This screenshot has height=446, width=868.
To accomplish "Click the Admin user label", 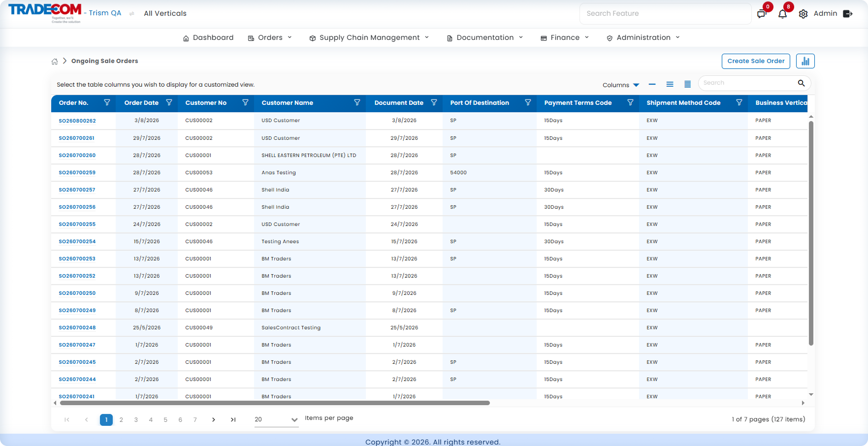I will click(825, 13).
